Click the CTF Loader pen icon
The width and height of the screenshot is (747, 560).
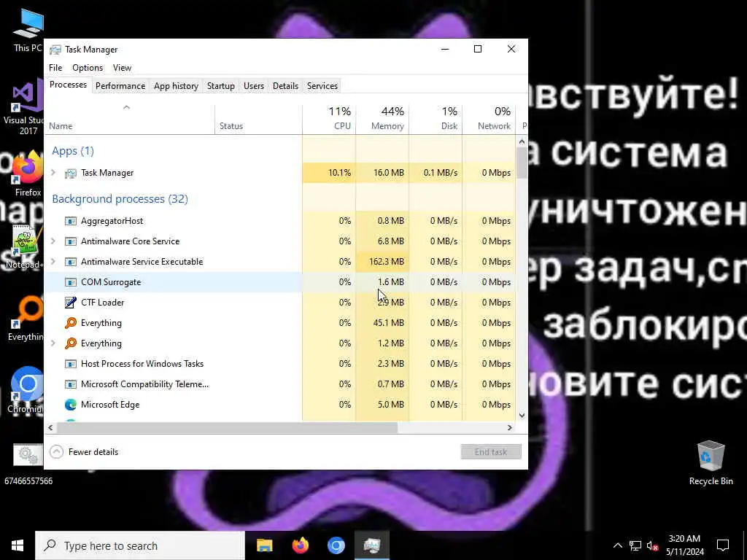(71, 303)
